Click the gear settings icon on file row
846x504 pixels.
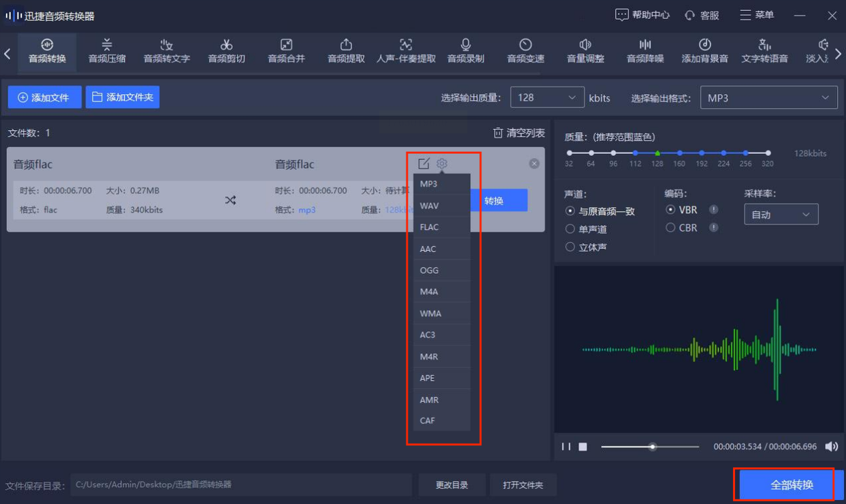442,163
